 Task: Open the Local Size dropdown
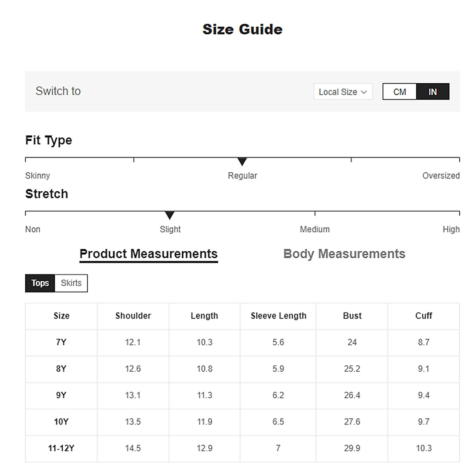(x=343, y=92)
